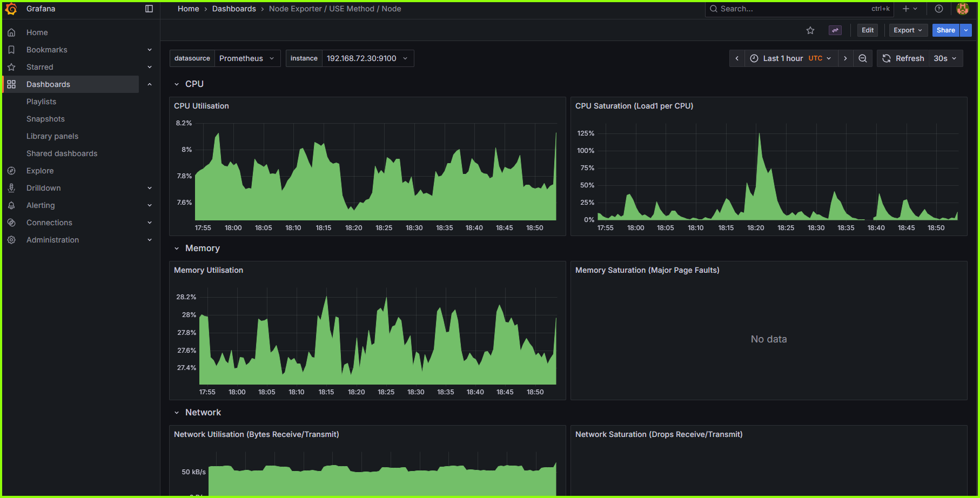
Task: Mark the dashboard as favorite with the star icon
Action: [810, 30]
